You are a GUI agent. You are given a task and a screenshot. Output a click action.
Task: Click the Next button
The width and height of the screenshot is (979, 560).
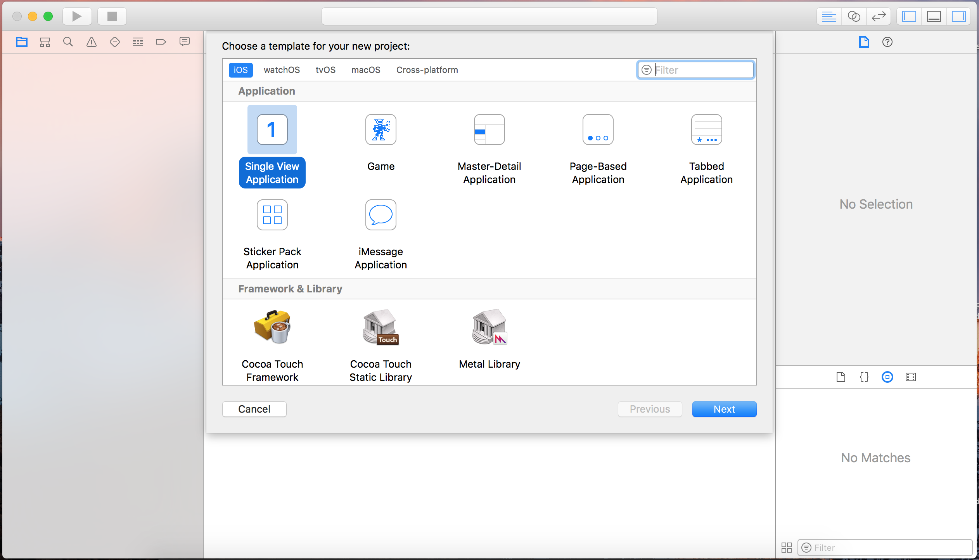pyautogui.click(x=725, y=409)
